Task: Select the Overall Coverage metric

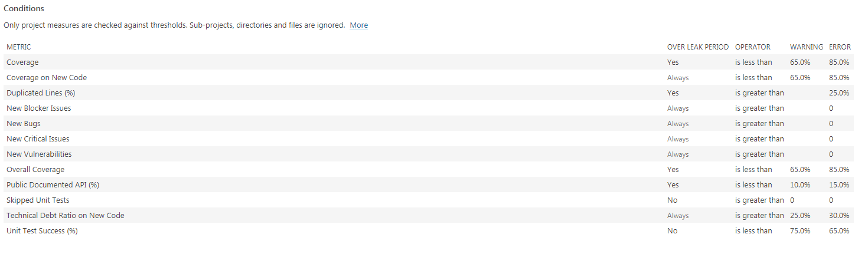Action: tap(35, 169)
